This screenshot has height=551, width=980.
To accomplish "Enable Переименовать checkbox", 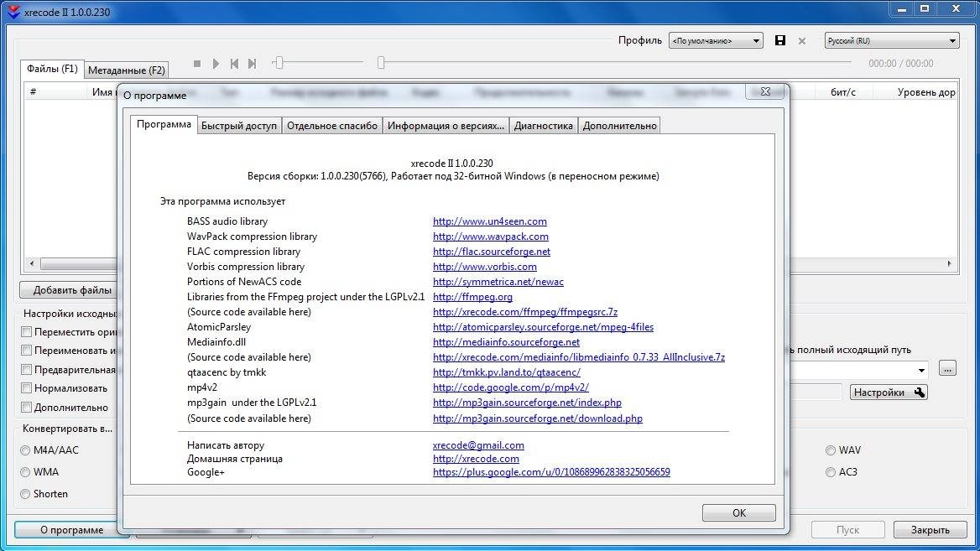I will (x=26, y=351).
